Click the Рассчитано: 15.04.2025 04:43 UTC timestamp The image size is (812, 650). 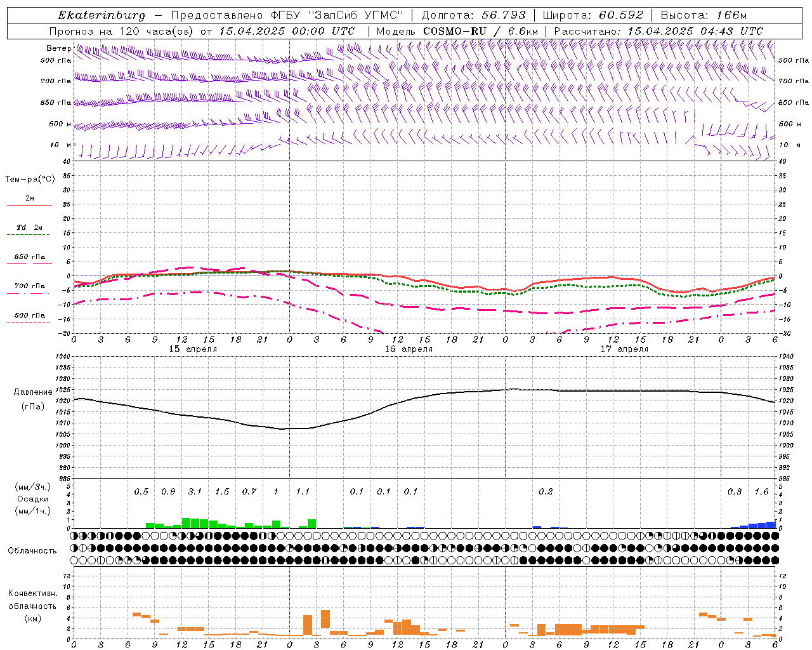pyautogui.click(x=658, y=31)
